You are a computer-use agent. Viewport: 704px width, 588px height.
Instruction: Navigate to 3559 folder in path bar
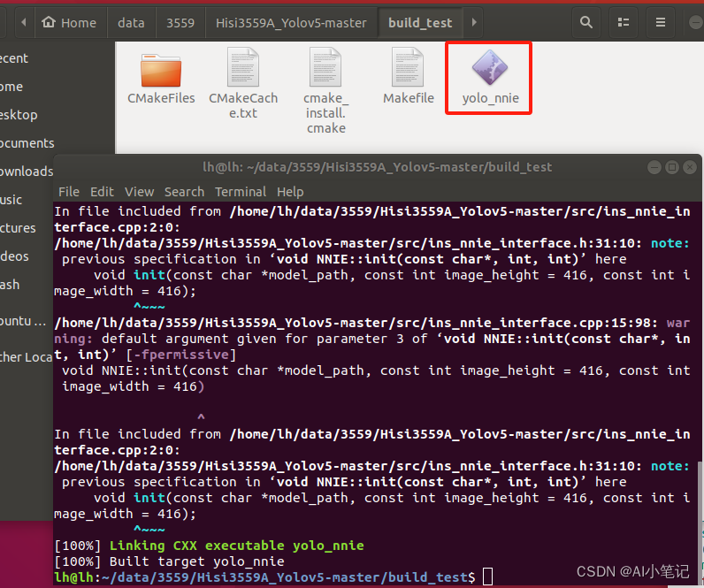(180, 22)
